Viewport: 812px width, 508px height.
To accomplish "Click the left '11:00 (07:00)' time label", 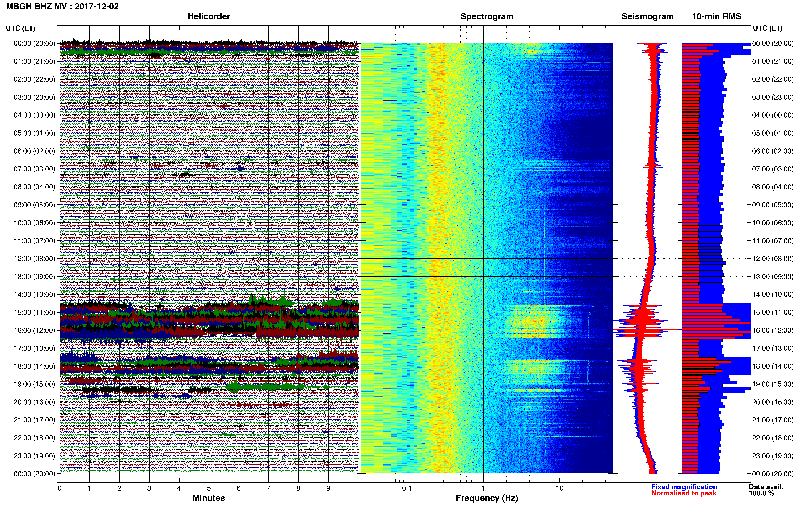I will [34, 241].
